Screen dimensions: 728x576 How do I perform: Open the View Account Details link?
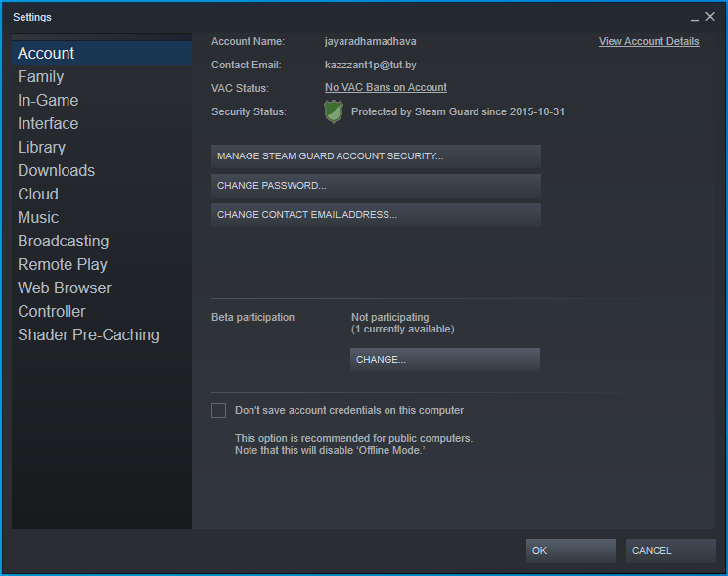(x=649, y=41)
